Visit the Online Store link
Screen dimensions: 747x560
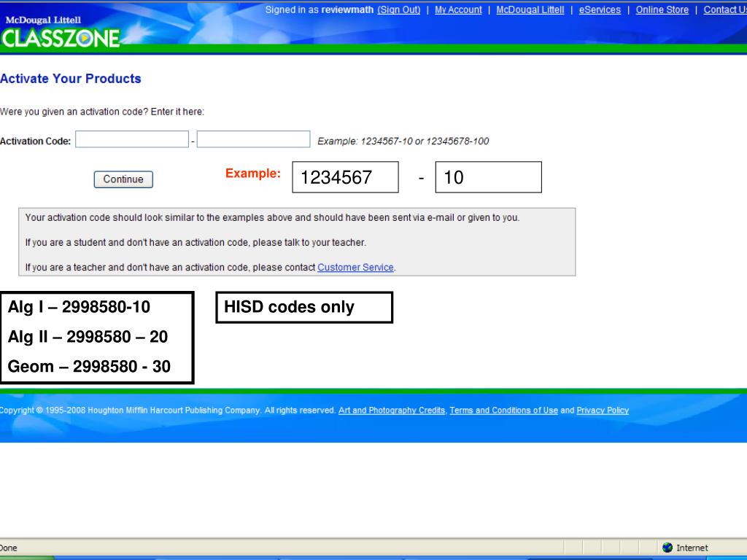tap(662, 10)
